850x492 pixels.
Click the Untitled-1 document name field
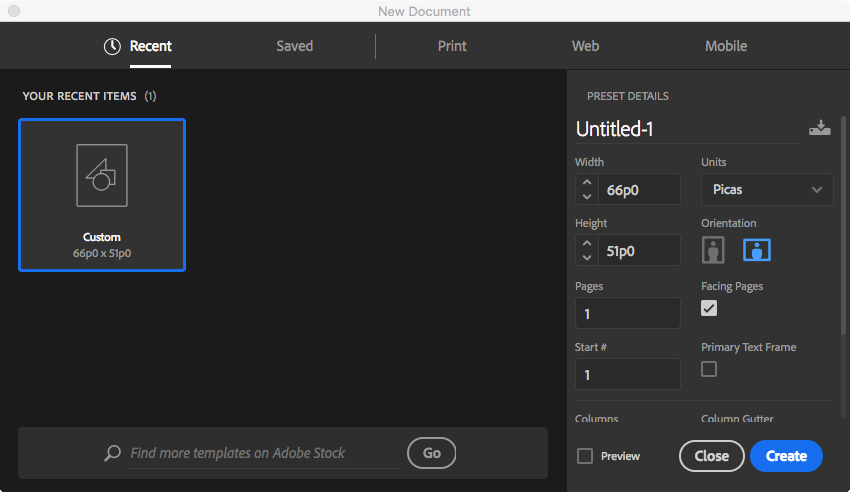click(x=686, y=129)
